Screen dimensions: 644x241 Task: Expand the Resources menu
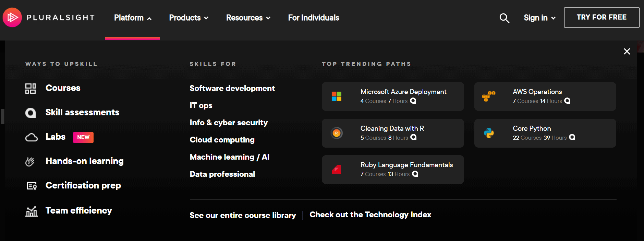tap(248, 18)
